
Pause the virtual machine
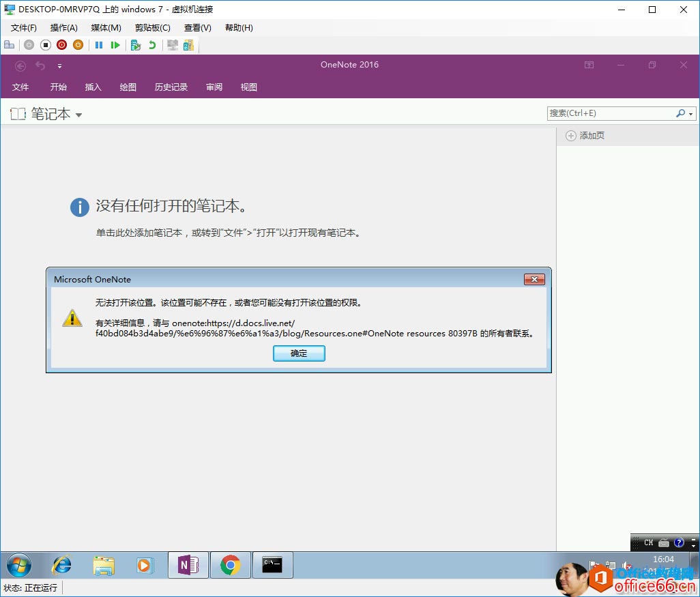99,44
